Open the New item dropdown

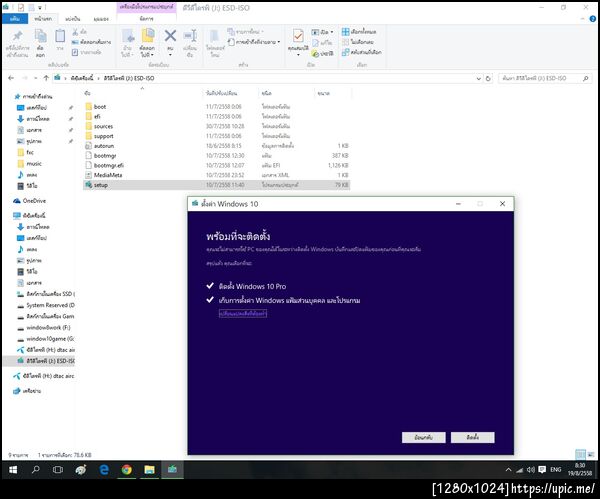[246, 32]
